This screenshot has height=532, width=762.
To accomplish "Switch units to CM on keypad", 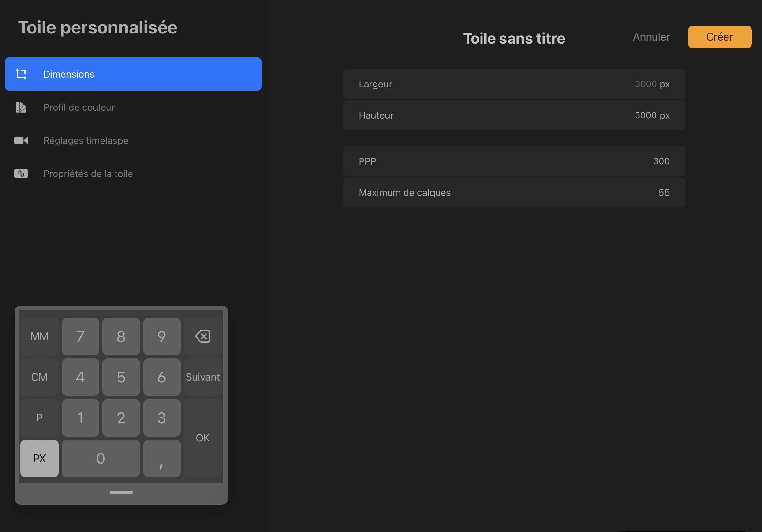I will (40, 377).
